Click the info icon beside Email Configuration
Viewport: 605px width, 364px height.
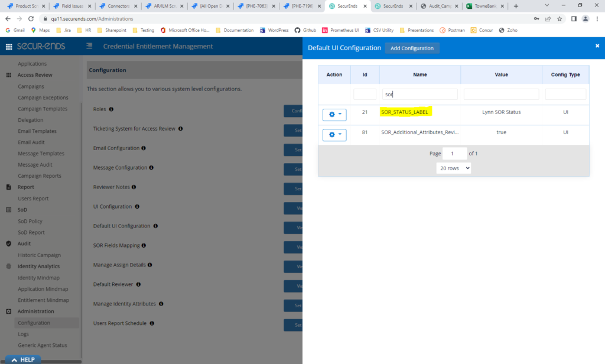(144, 148)
